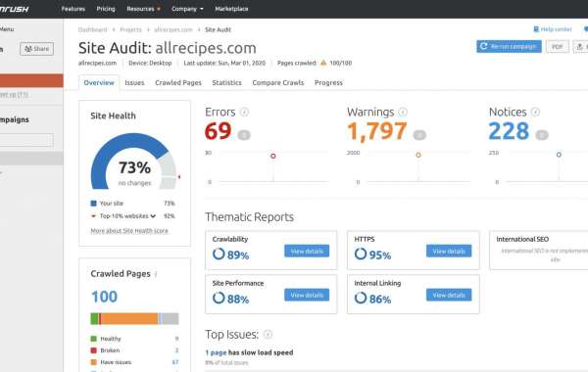Open More about Site Health score link
This screenshot has width=588, height=372.
pos(129,231)
